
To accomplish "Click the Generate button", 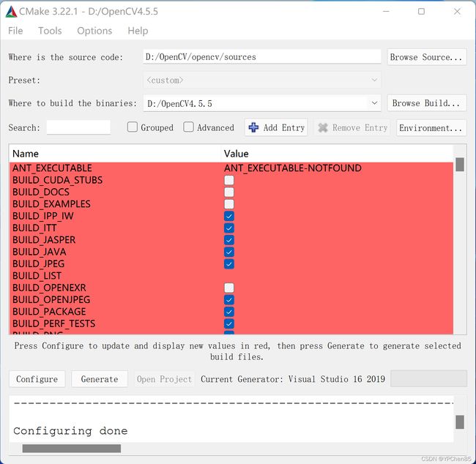I will pos(100,378).
